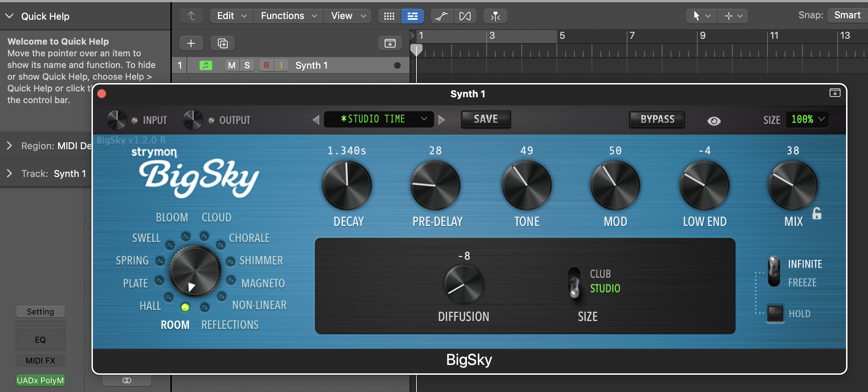Select the SHIMMER reverb type indicator

(x=230, y=261)
